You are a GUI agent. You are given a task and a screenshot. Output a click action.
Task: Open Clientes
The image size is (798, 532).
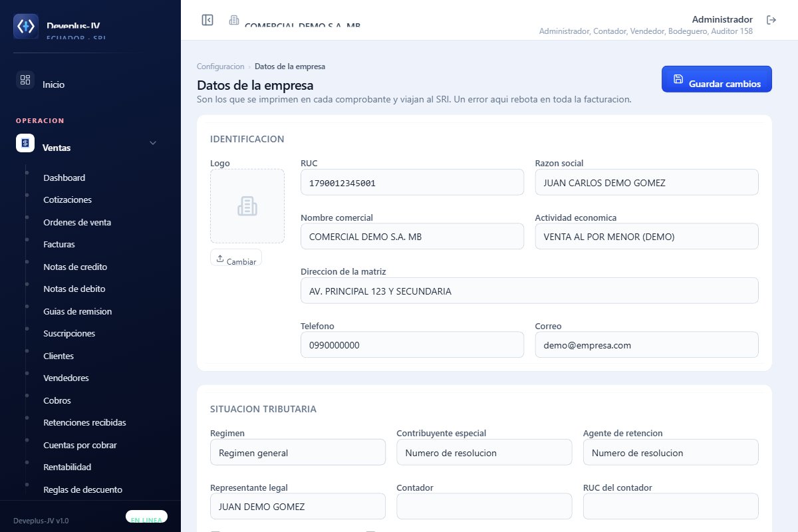click(x=59, y=356)
